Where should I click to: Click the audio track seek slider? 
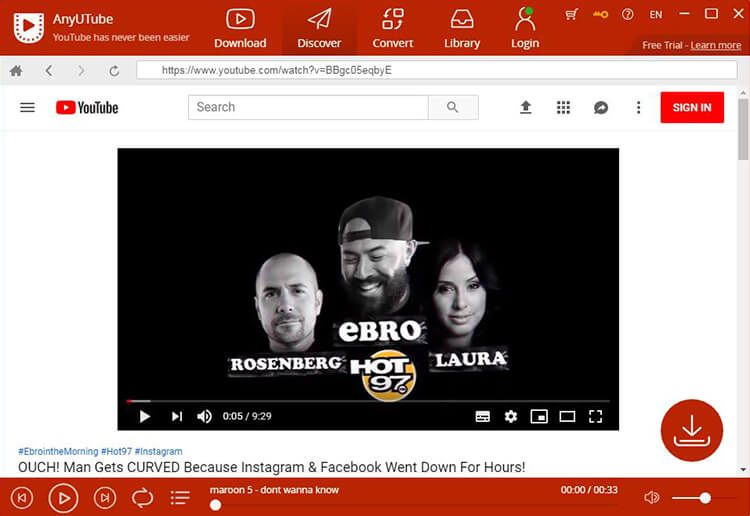point(414,505)
